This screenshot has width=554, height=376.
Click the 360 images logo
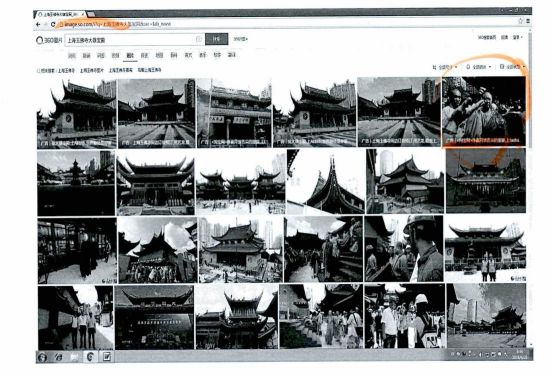(49, 40)
